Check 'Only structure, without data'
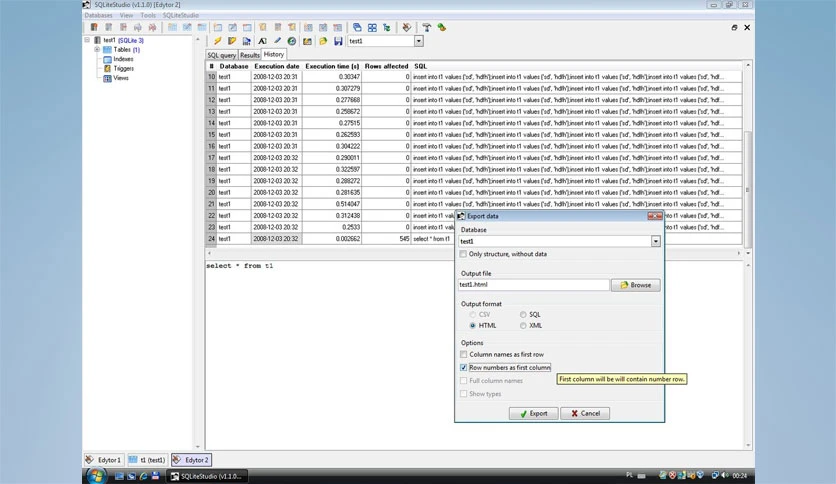The image size is (836, 484). click(x=463, y=254)
